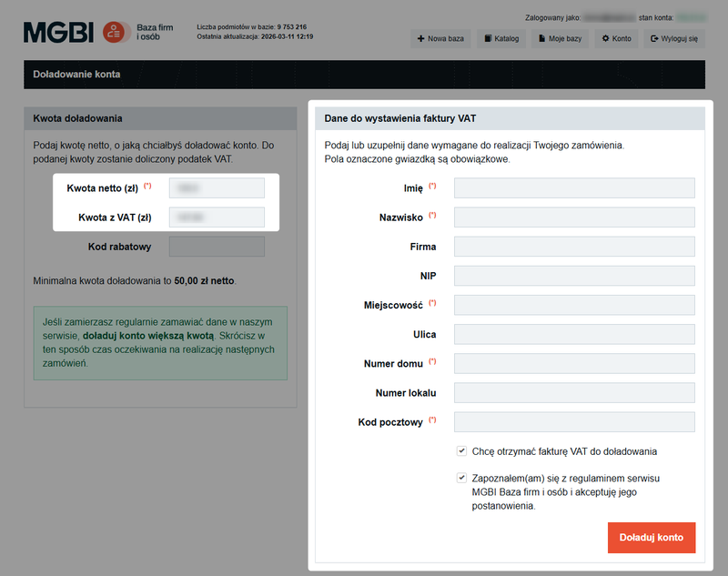The image size is (728, 576).
Task: Click the Kod rabatowy input field
Action: click(216, 246)
